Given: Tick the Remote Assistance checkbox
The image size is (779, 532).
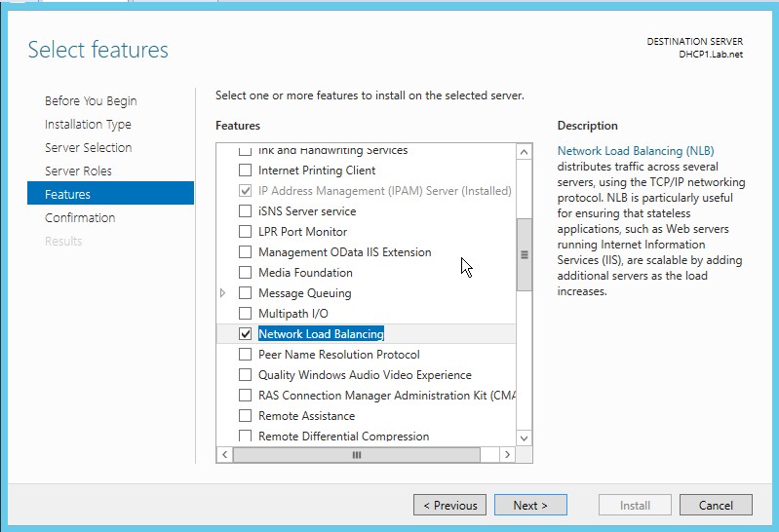Looking at the screenshot, I should (x=245, y=416).
